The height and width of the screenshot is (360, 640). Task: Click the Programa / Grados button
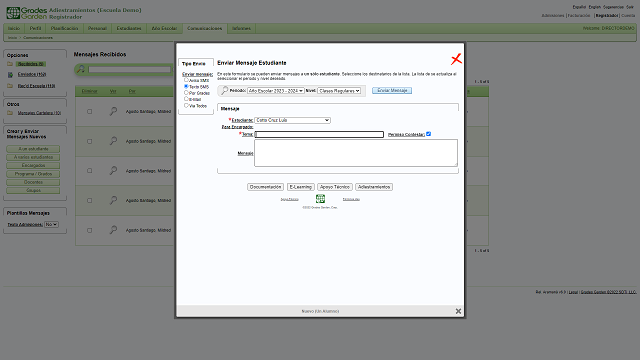click(x=33, y=174)
